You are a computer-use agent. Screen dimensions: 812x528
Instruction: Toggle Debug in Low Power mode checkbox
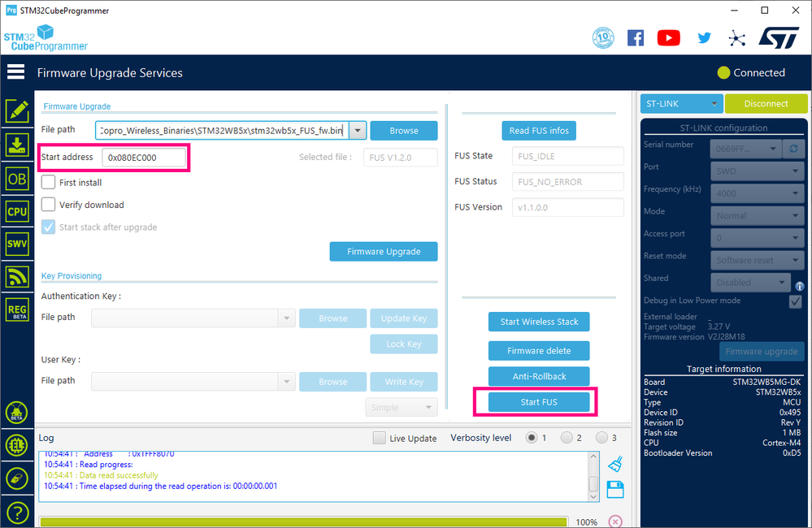click(x=795, y=301)
